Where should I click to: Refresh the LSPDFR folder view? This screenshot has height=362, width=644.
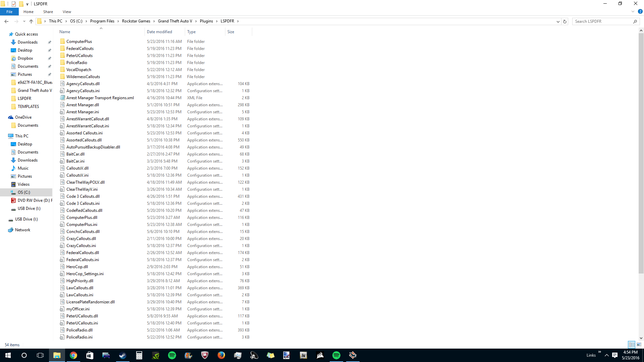click(565, 21)
